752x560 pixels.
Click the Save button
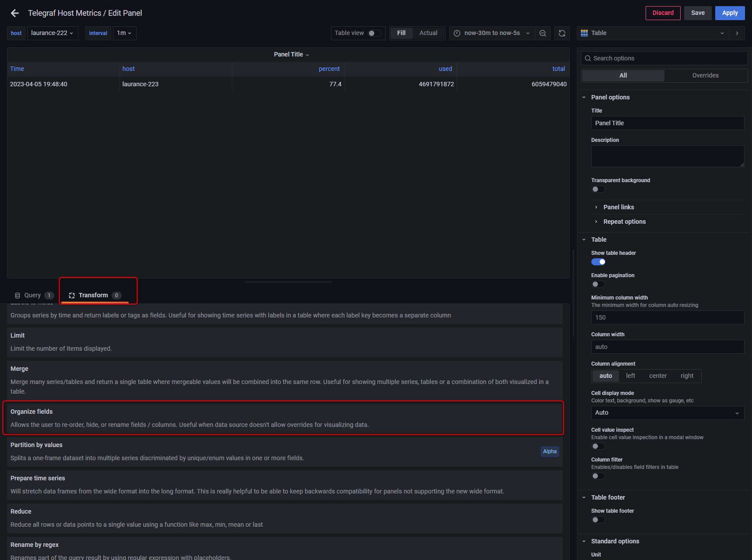[698, 13]
